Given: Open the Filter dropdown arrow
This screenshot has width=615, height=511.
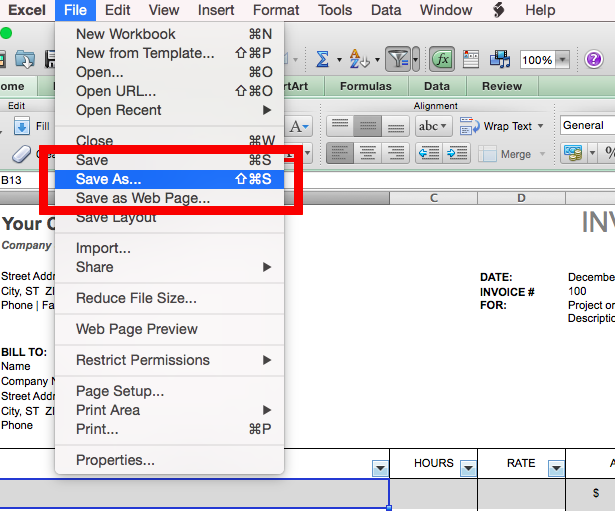Looking at the screenshot, I should tap(415, 60).
